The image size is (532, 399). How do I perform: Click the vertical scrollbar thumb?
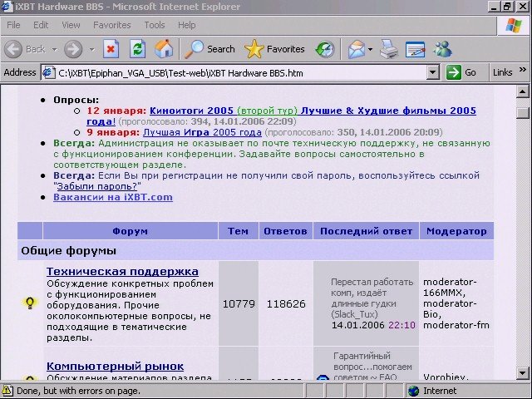(x=523, y=112)
